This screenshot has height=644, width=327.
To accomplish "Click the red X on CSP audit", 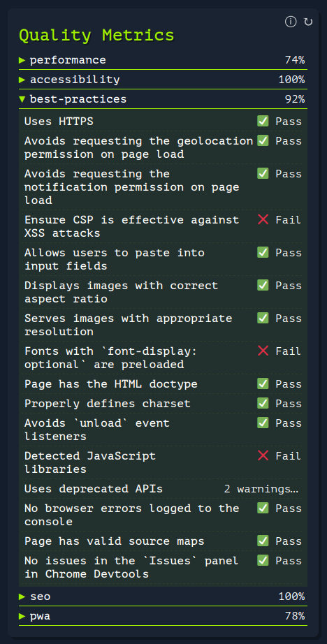I will [263, 220].
